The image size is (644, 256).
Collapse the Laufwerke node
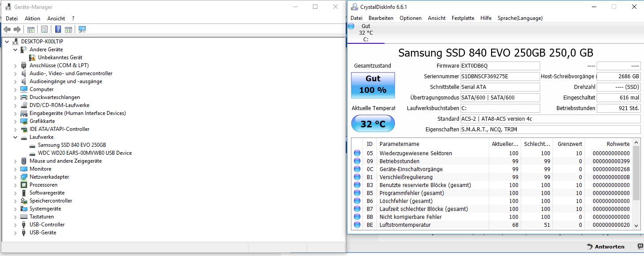tap(15, 137)
